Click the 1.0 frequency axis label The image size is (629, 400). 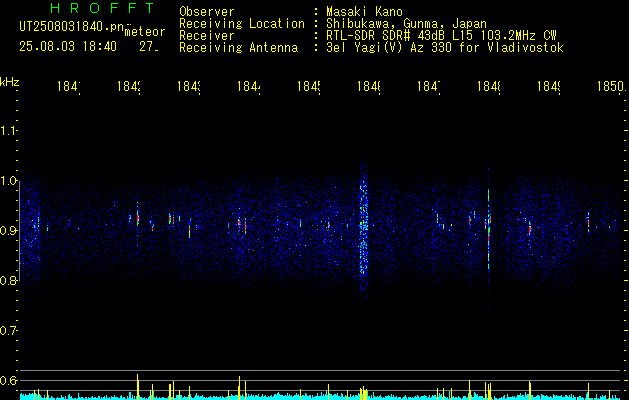[x=9, y=181]
